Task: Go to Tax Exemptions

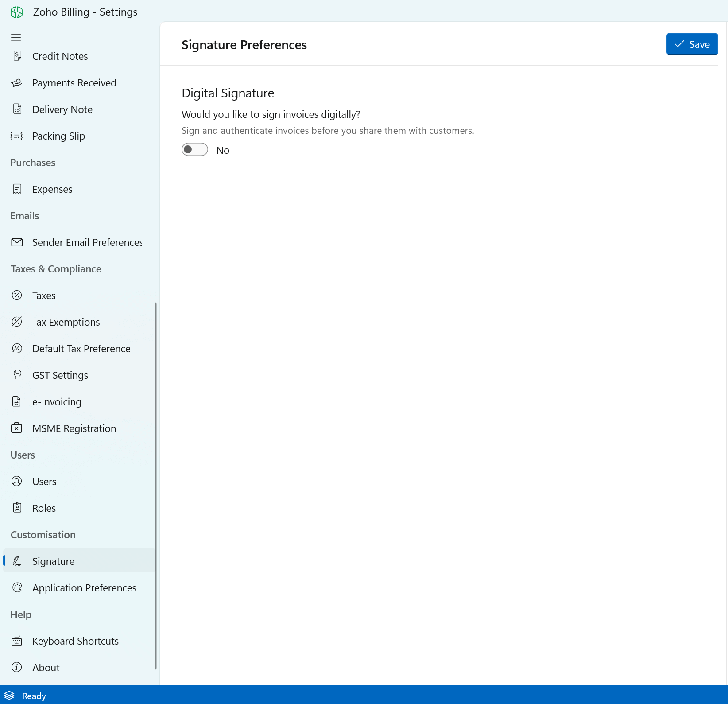Action: pyautogui.click(x=66, y=322)
